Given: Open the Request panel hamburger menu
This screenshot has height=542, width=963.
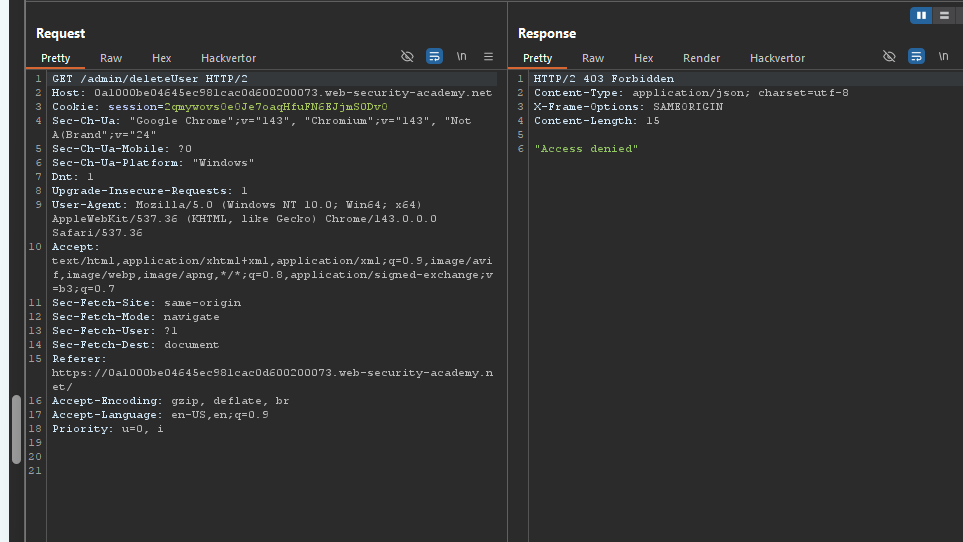Looking at the screenshot, I should (488, 56).
